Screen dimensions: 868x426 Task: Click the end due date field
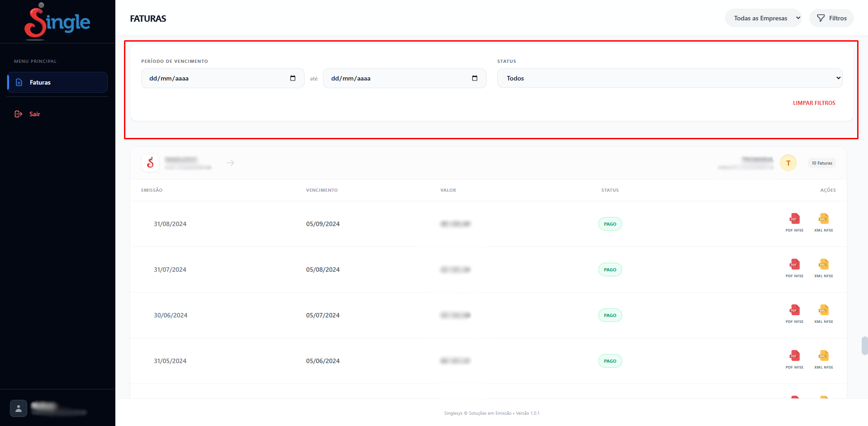(x=405, y=78)
